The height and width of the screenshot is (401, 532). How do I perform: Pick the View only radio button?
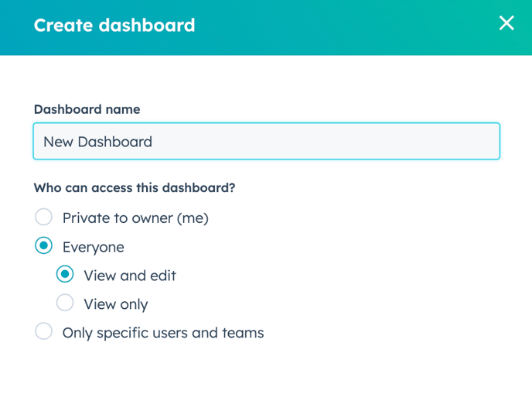pos(65,303)
